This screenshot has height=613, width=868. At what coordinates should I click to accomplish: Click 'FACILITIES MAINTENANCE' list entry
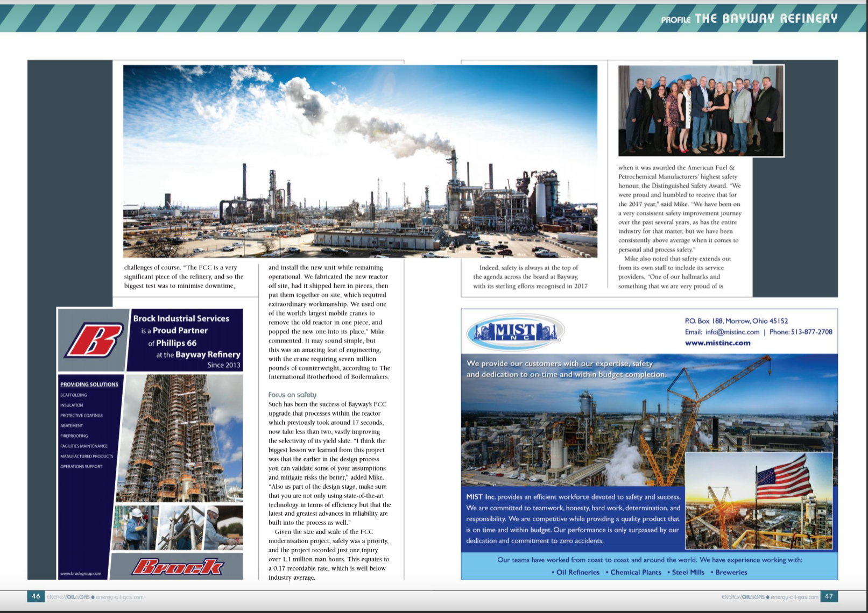point(84,446)
